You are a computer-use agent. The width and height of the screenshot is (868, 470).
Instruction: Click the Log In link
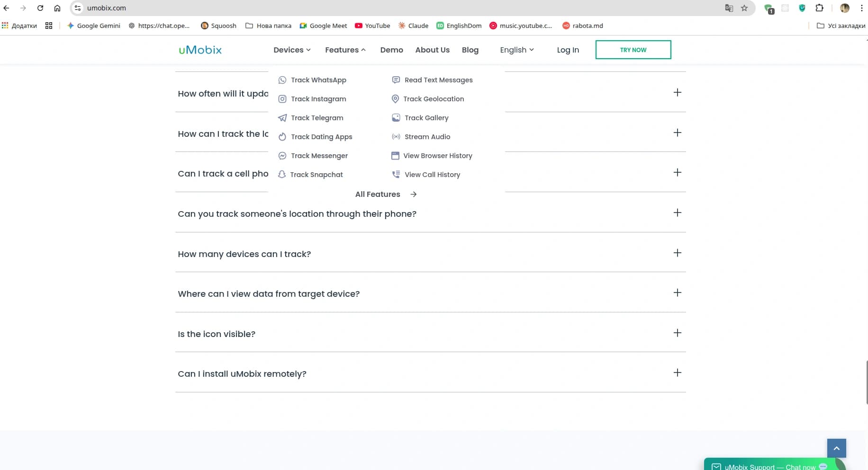coord(568,50)
